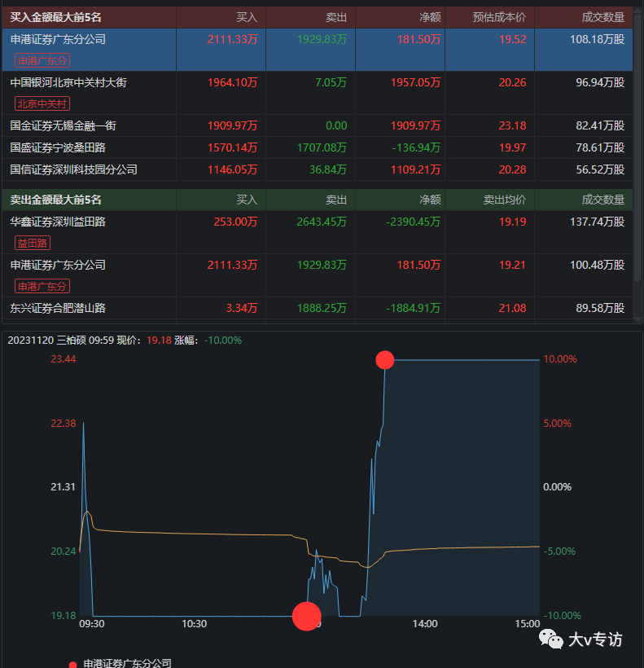Viewport: 644px width, 668px height.
Task: Click the red marker at chart bottom
Action: click(x=306, y=616)
